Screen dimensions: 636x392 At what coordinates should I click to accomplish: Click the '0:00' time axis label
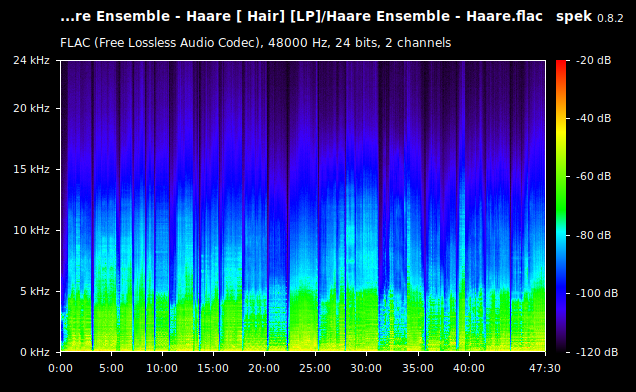[60, 368]
